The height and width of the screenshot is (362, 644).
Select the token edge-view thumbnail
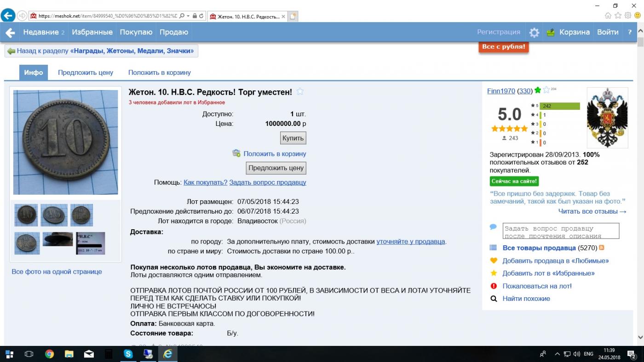[x=57, y=240]
